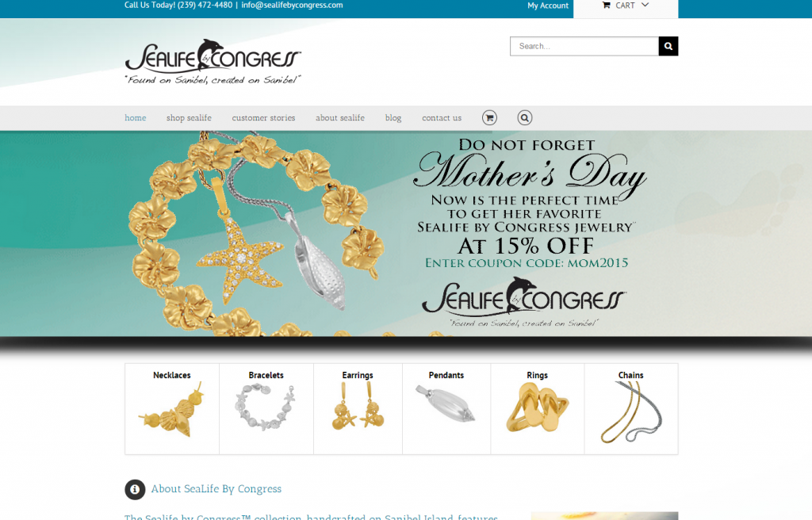Open contact us page
This screenshot has width=812, height=520.
point(442,118)
